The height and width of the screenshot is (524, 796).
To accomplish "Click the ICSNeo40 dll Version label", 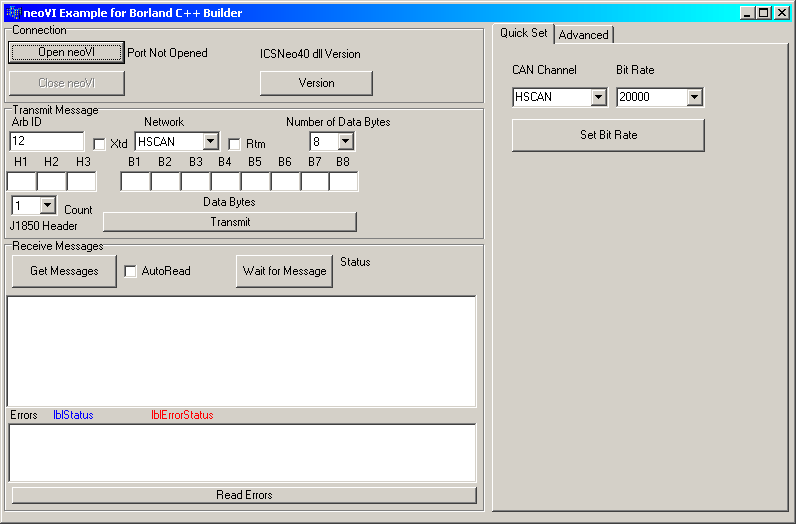I will [310, 54].
